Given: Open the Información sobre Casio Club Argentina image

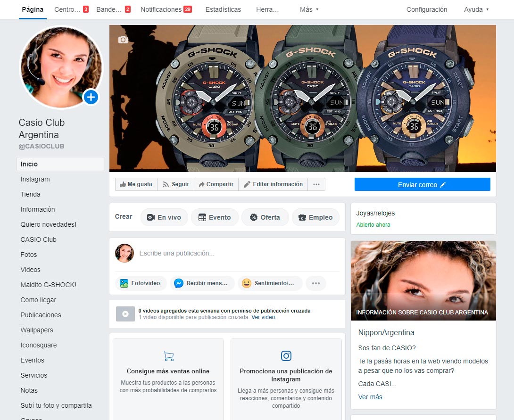Looking at the screenshot, I should point(423,281).
